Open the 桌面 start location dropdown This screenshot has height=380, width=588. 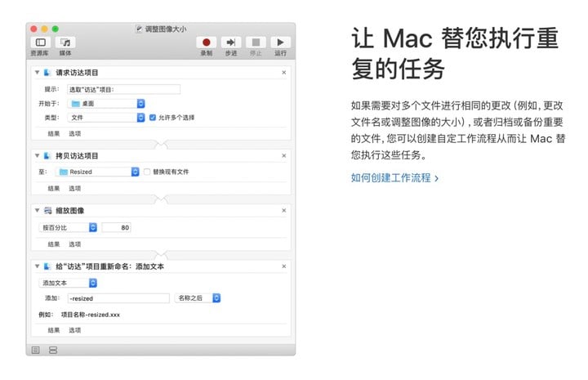(x=107, y=104)
